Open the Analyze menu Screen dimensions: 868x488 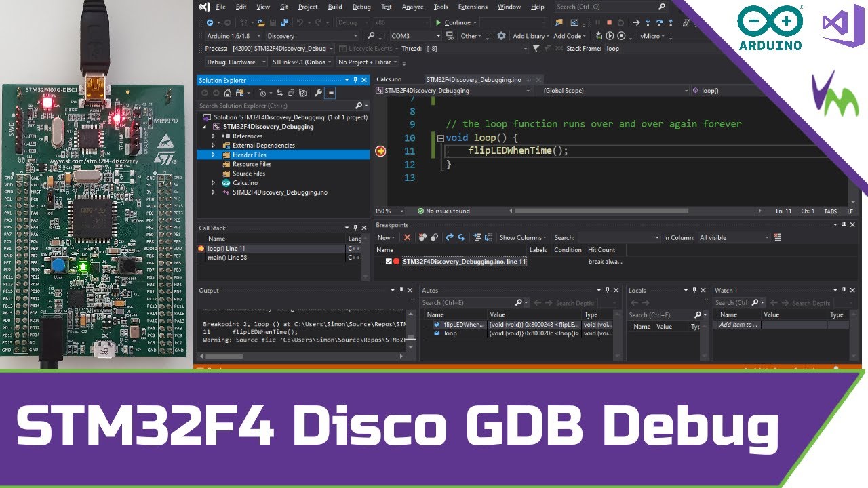(x=412, y=7)
